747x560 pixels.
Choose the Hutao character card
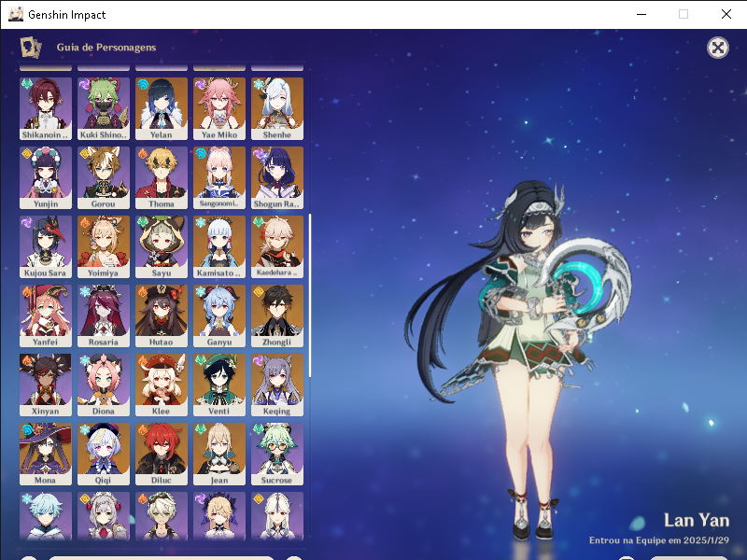click(x=162, y=315)
